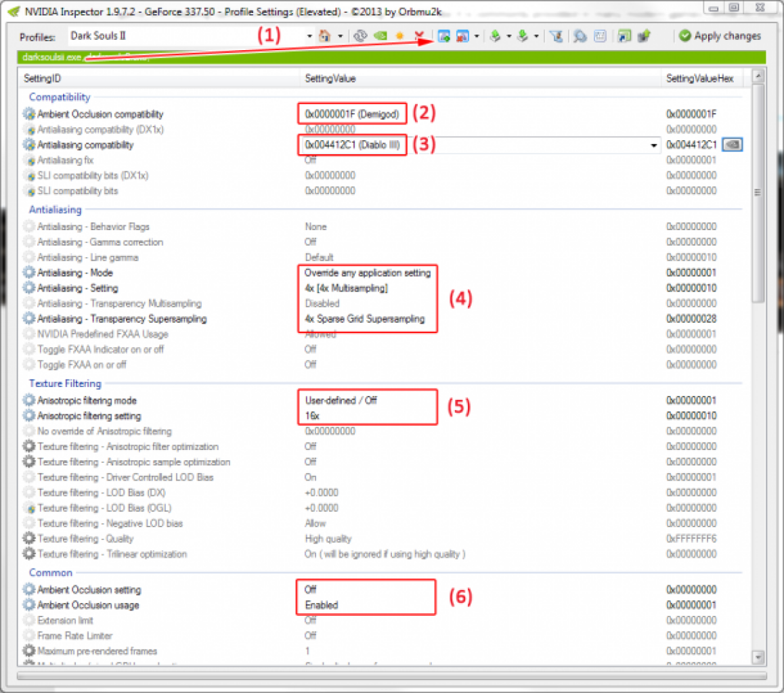Viewport: 784px width, 693px height.
Task: Open dropdown arrow next to home icon
Action: (x=341, y=36)
